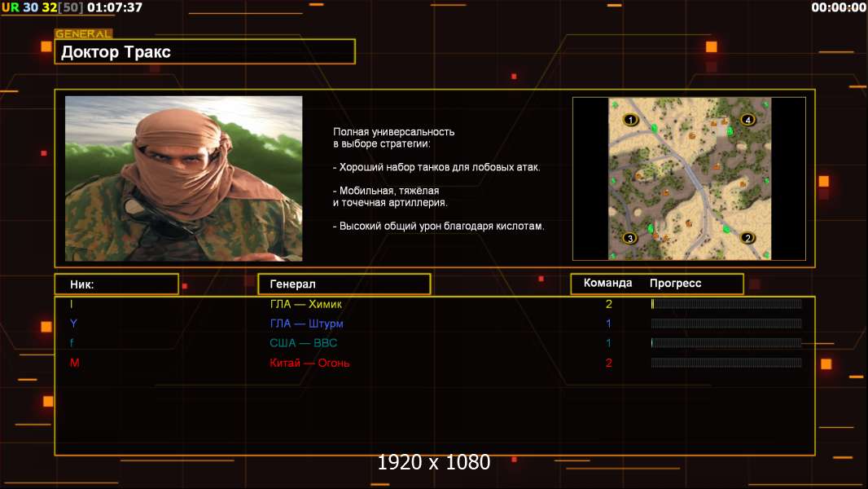Click start position marker 2 on the map
Screen dimensions: 868x489
[x=747, y=238]
